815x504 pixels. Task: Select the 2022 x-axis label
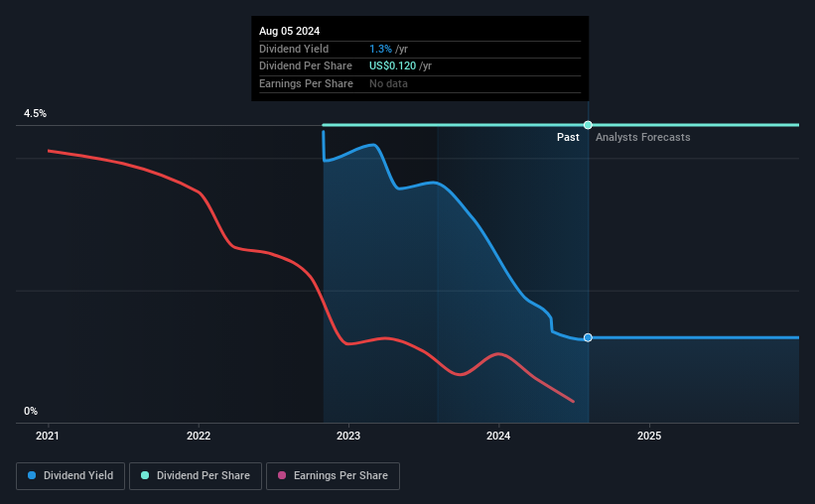tap(199, 436)
